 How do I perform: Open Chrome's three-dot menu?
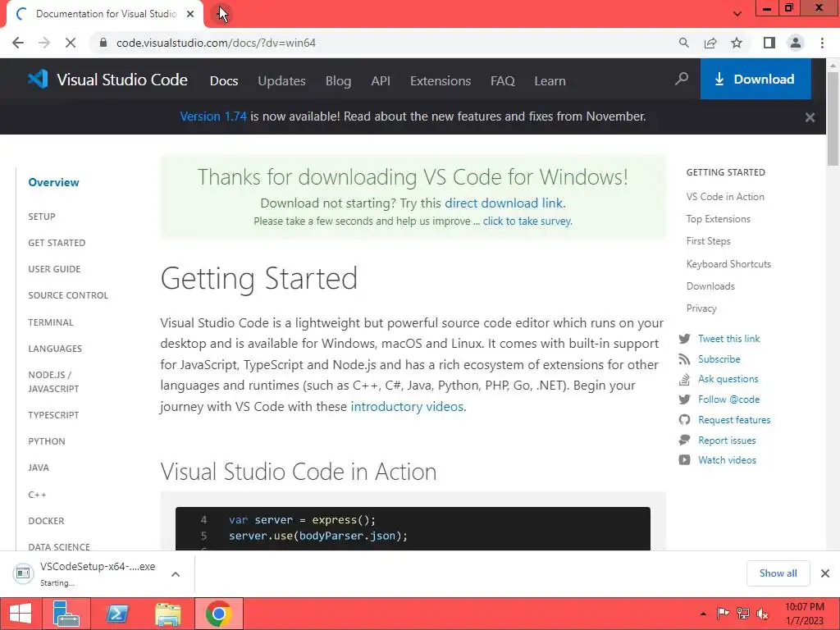point(822,43)
